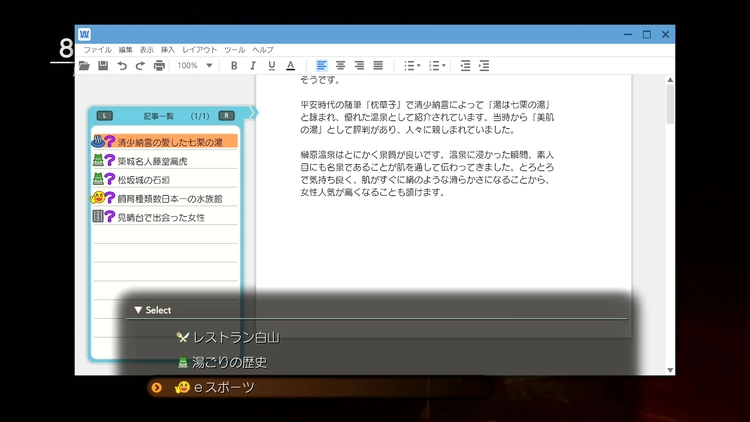Minimize the word processor window
Viewport: 750px width, 422px height.
[x=628, y=34]
